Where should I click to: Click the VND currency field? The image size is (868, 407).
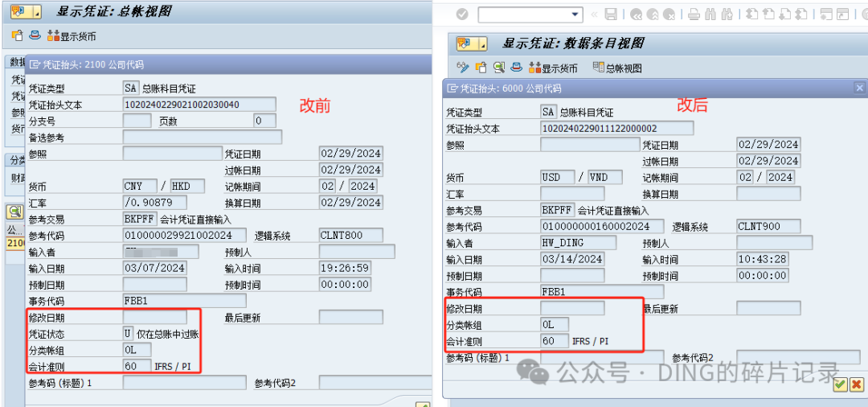click(605, 177)
